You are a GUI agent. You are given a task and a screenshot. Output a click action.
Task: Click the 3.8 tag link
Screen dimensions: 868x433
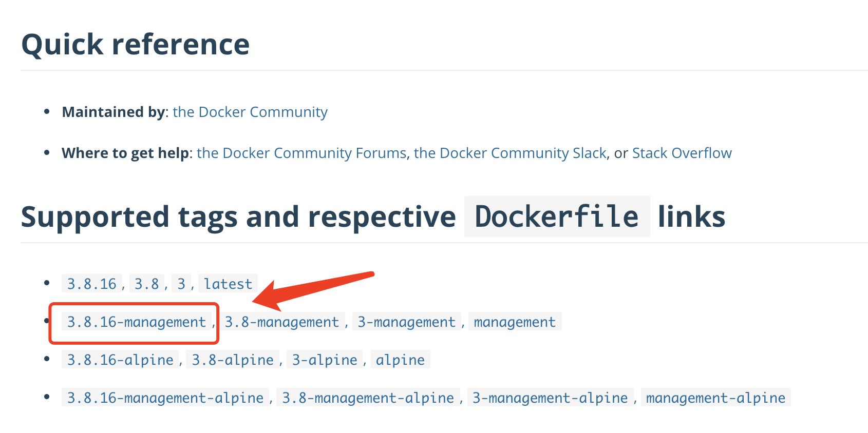click(147, 284)
